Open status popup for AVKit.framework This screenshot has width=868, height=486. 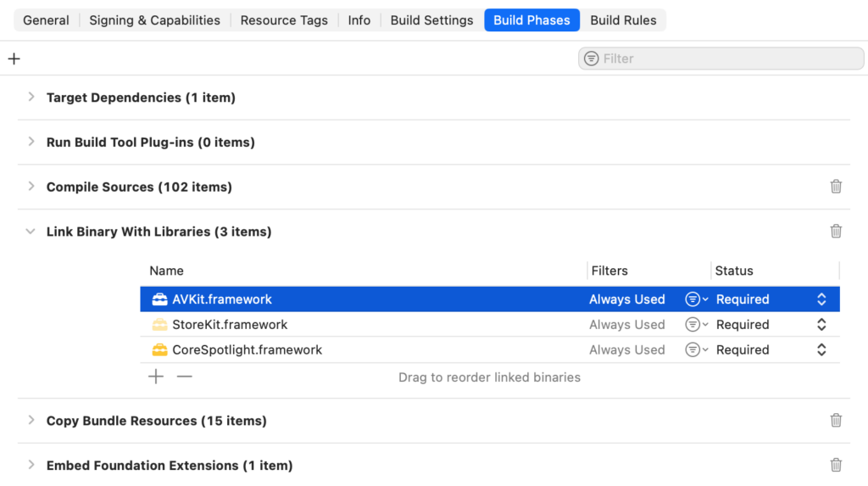[821, 299]
